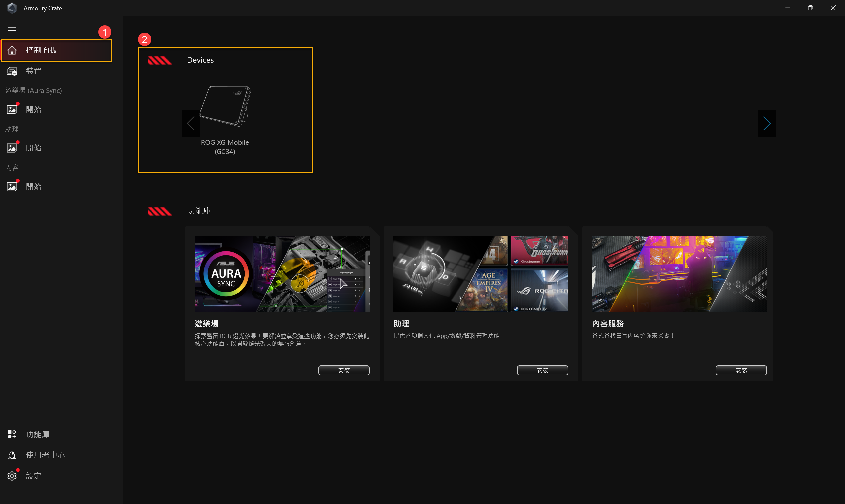Viewport: 845px width, 504px height.
Task: Click the 提供各項個人化 App description text
Action: tap(449, 336)
